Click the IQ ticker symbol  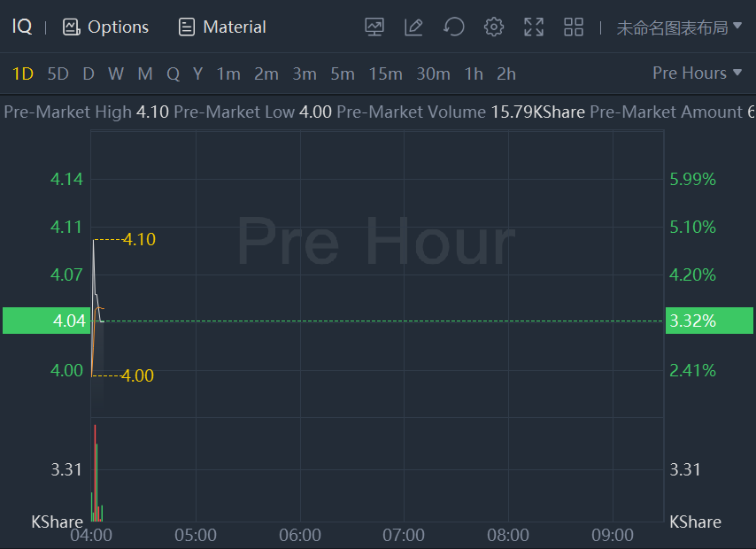[22, 27]
